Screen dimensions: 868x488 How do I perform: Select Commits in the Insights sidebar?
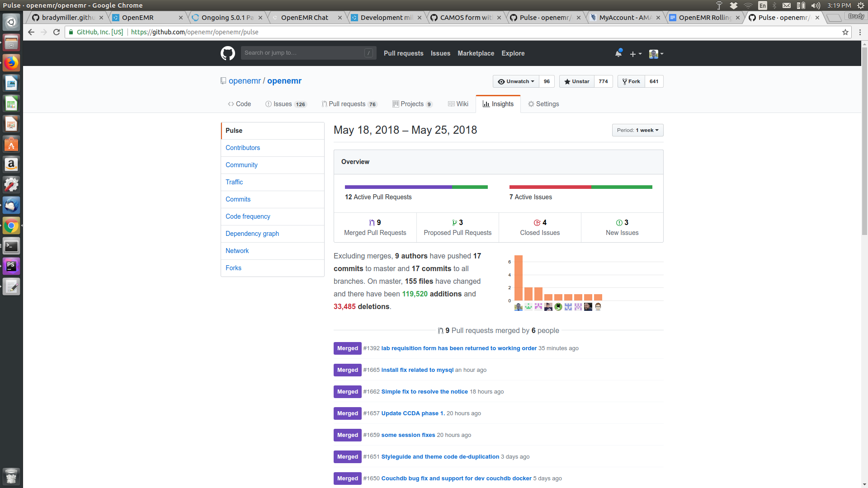(273, 199)
